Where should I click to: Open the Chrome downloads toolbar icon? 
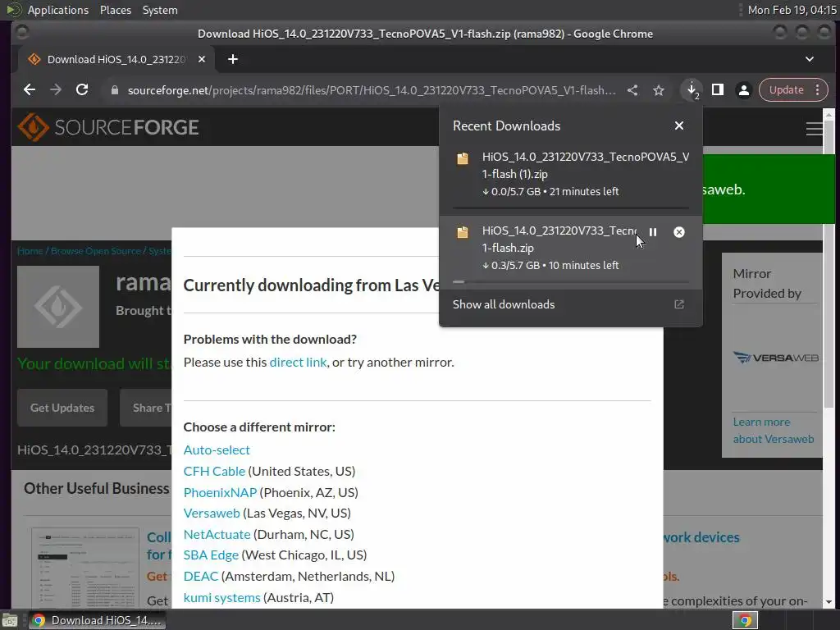[692, 90]
